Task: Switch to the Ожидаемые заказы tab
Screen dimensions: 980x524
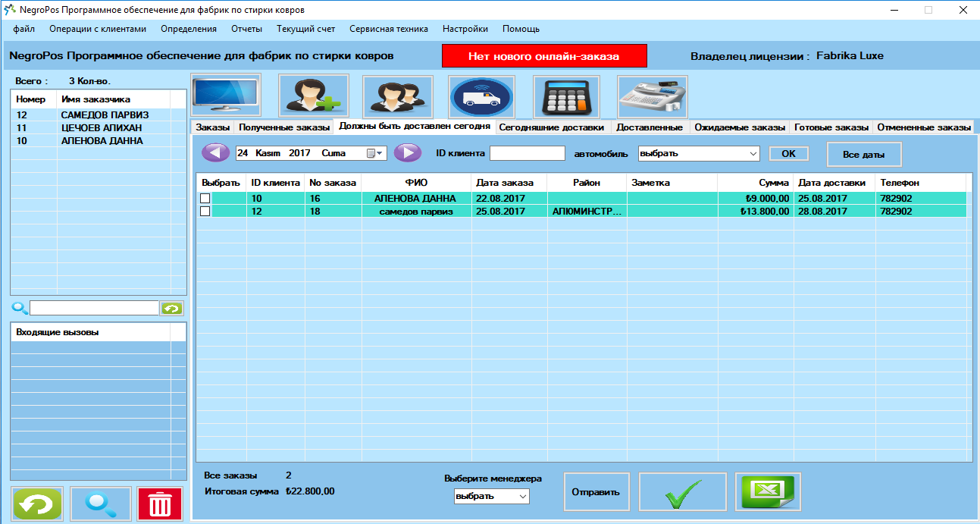Action: (740, 127)
